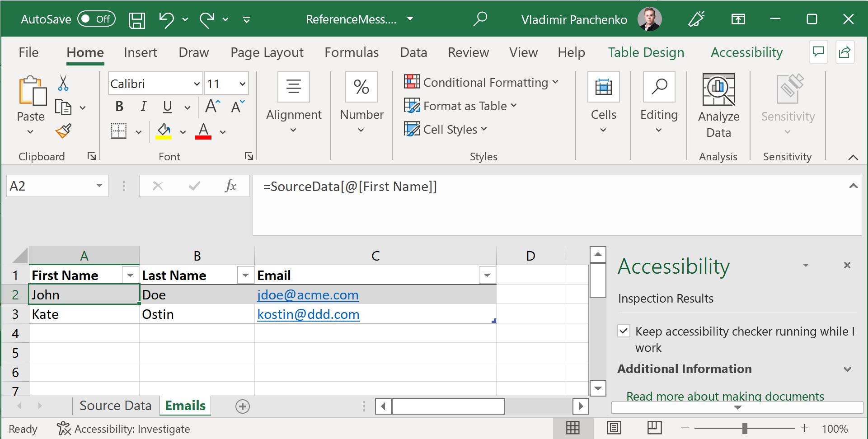Uncheck Keep accessibility checker running

click(624, 331)
